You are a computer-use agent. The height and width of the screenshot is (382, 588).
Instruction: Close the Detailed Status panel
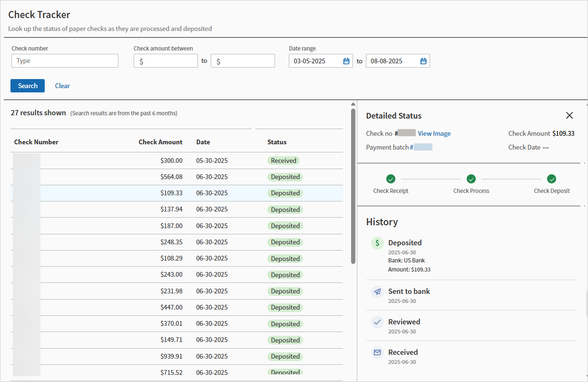(569, 115)
